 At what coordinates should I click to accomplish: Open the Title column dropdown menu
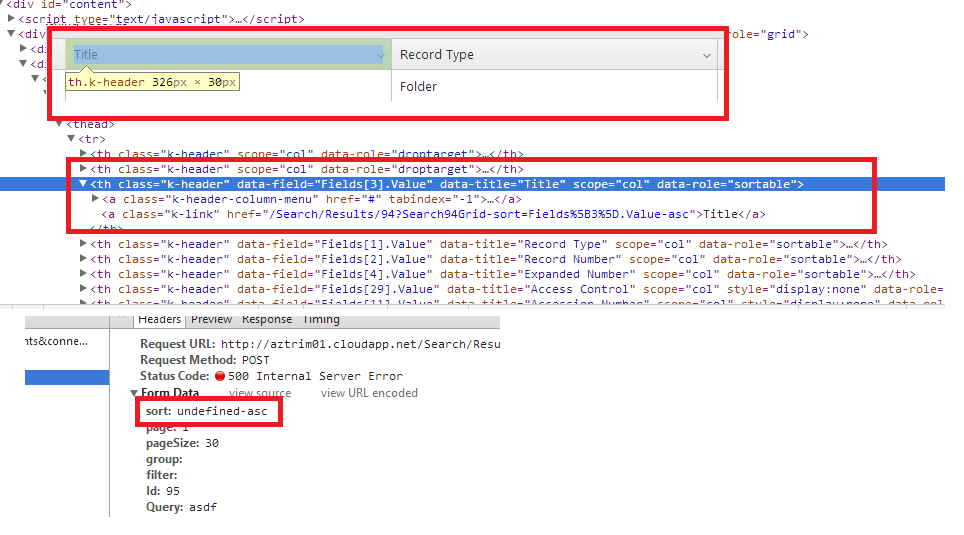coord(381,55)
